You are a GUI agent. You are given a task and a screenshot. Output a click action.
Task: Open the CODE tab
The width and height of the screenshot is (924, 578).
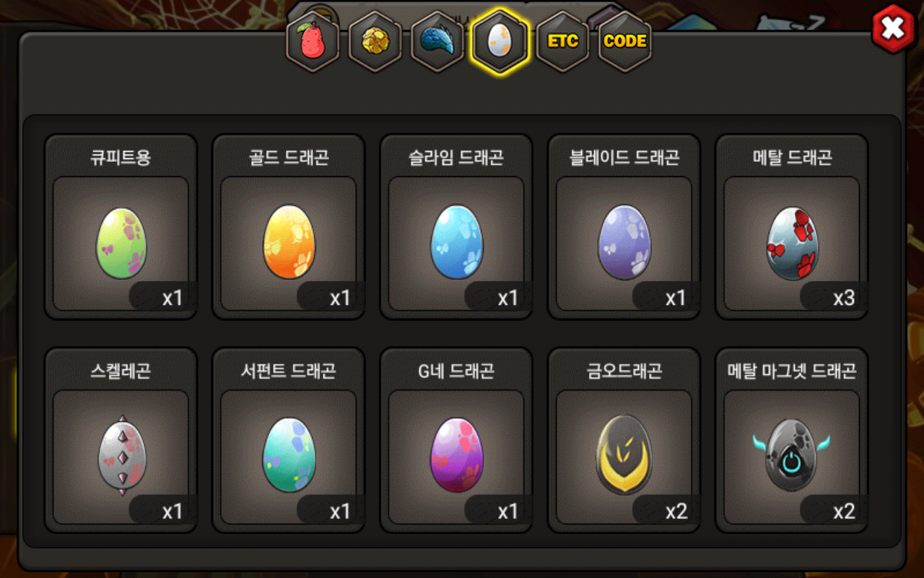pyautogui.click(x=625, y=41)
